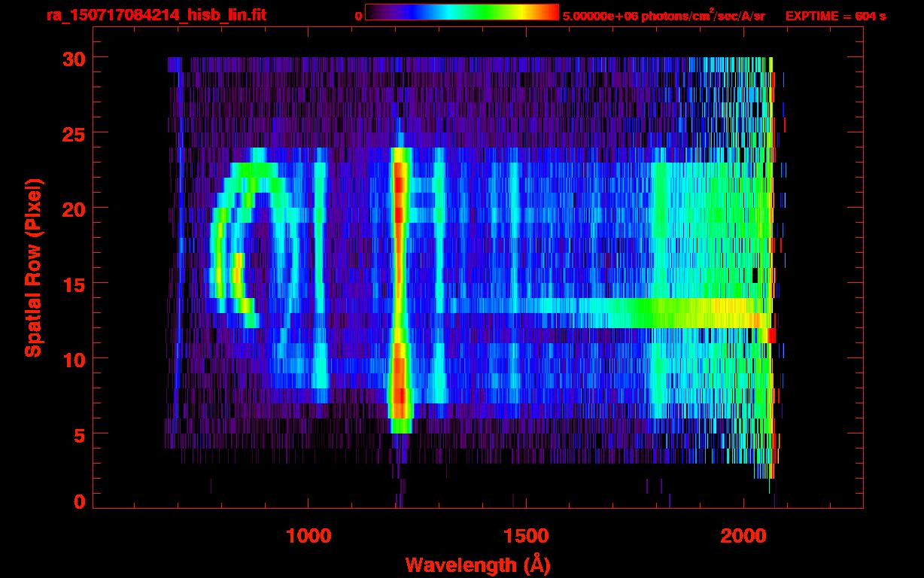
Task: Click the colorbar minimum label 0
Action: 358,16
